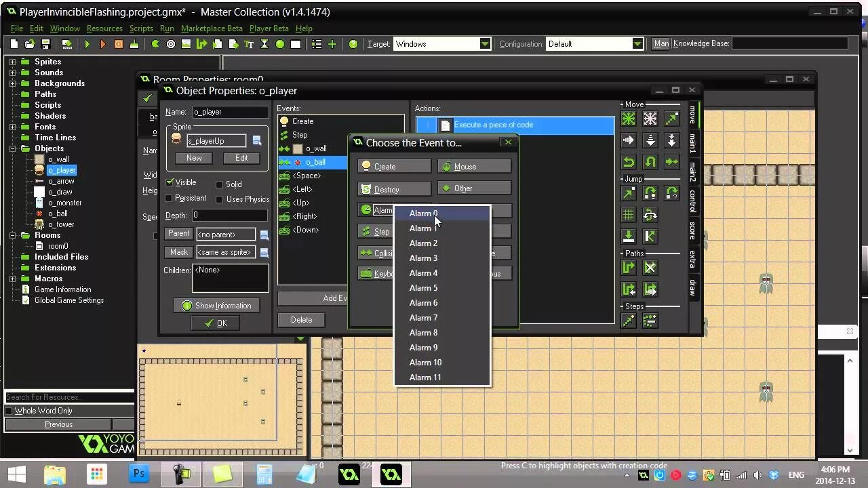The height and width of the screenshot is (488, 868).
Task: Open the Configuration dropdown
Action: (637, 44)
